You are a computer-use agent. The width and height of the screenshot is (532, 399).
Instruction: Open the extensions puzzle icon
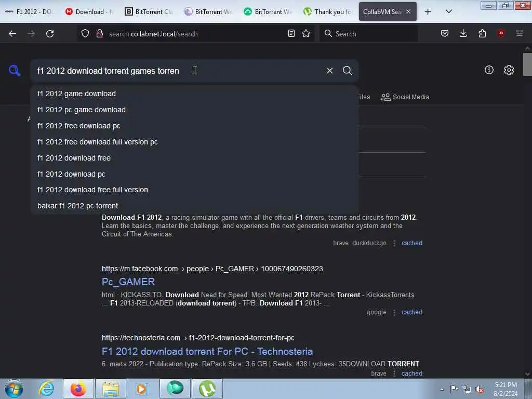pyautogui.click(x=482, y=34)
